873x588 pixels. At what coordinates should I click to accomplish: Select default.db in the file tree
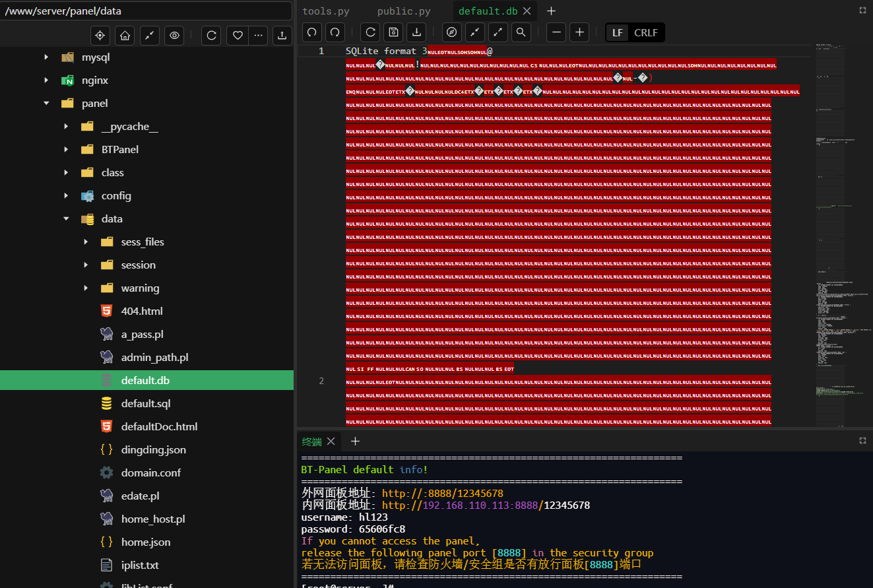[x=146, y=381]
